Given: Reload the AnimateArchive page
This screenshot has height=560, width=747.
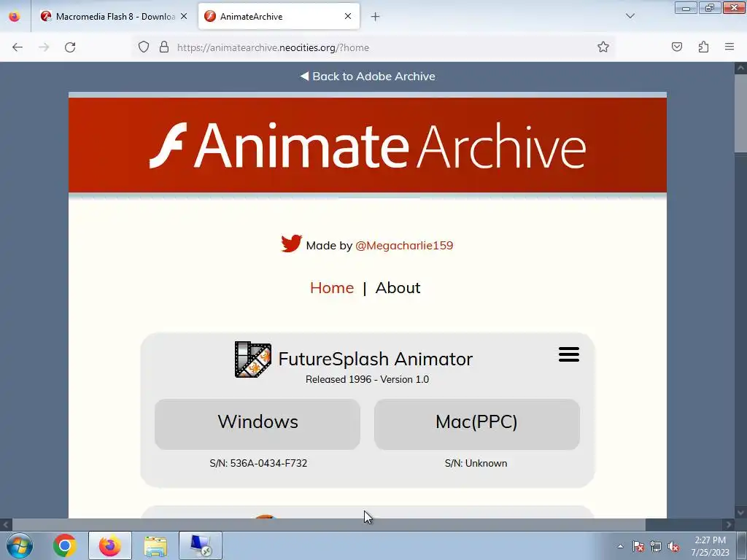Looking at the screenshot, I should click(70, 47).
